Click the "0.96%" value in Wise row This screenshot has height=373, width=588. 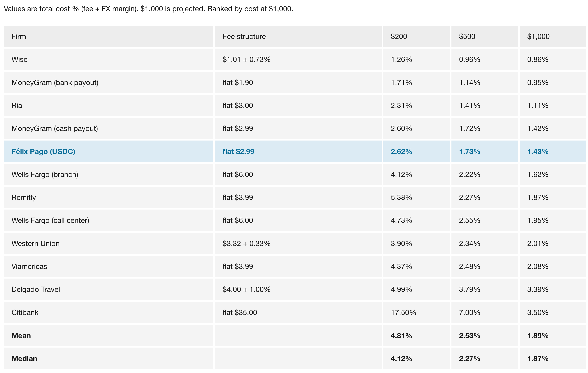coord(484,59)
